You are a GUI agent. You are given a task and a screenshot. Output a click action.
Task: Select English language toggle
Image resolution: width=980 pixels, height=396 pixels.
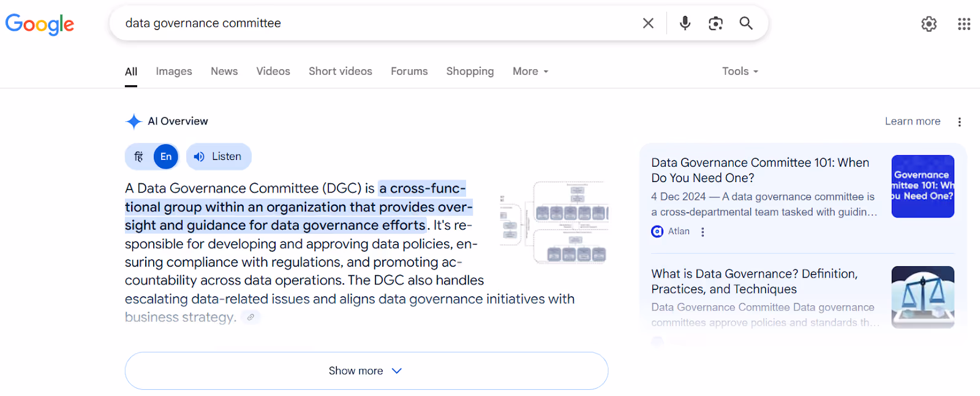click(x=166, y=157)
